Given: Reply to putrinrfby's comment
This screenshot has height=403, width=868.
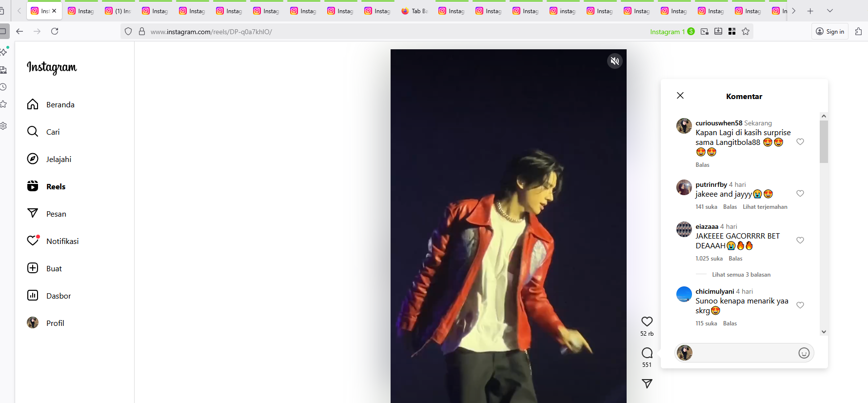Looking at the screenshot, I should tap(730, 207).
